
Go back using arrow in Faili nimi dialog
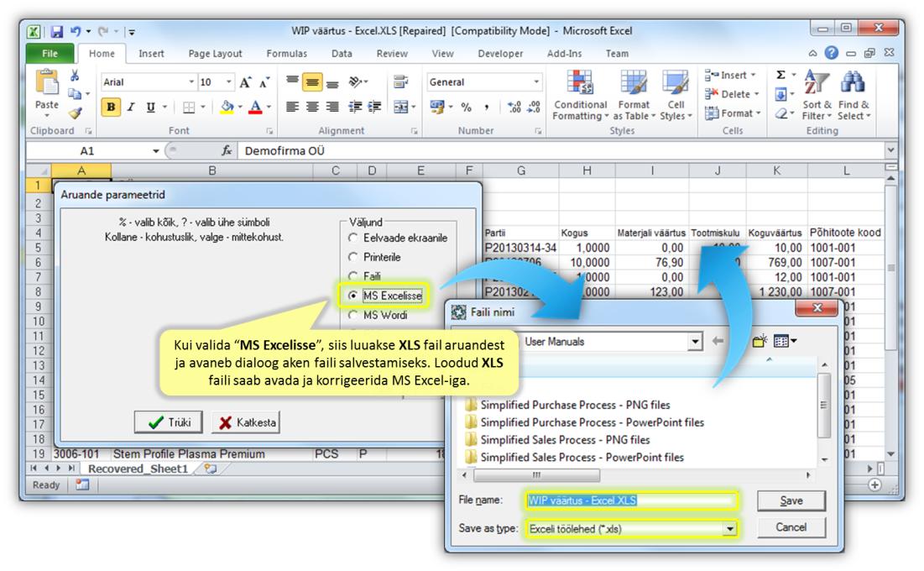click(x=718, y=341)
